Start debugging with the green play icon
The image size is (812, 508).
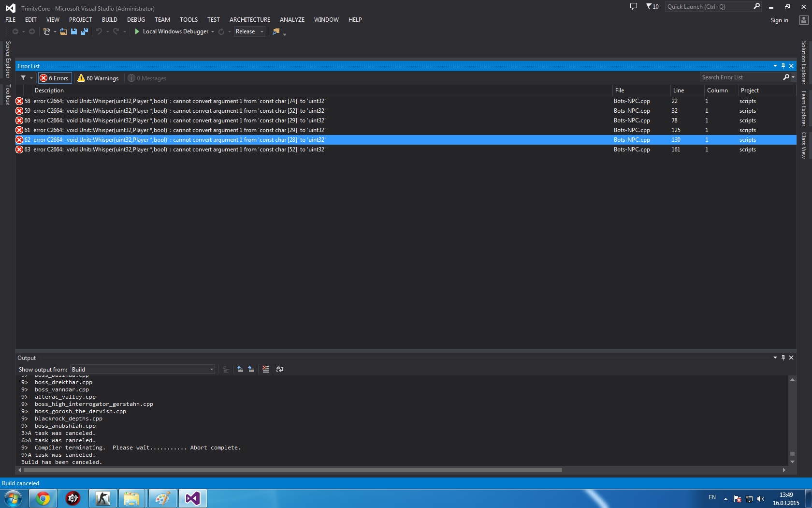[x=137, y=31]
